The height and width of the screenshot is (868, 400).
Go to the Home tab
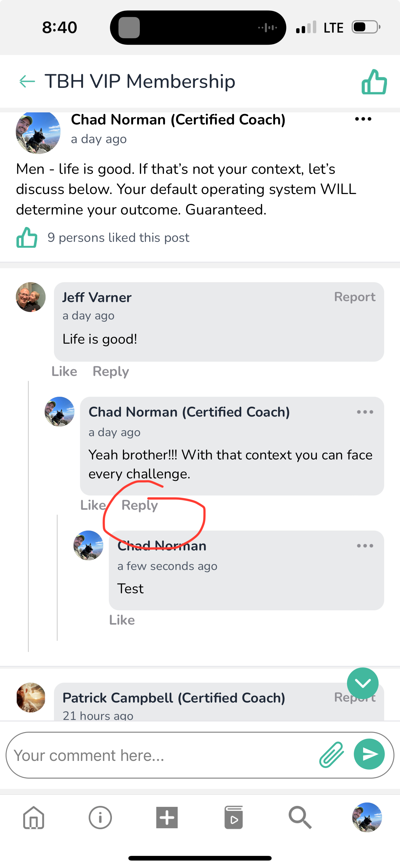coord(34,817)
